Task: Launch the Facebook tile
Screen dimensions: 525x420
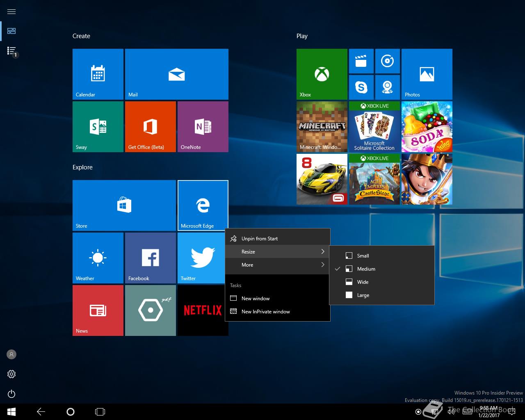Action: [x=151, y=258]
